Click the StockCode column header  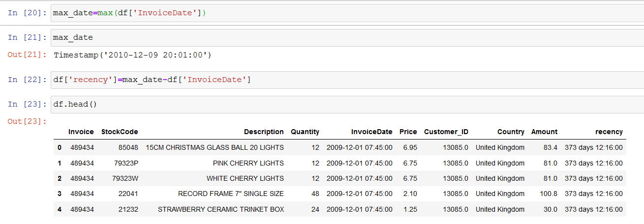[x=120, y=132]
